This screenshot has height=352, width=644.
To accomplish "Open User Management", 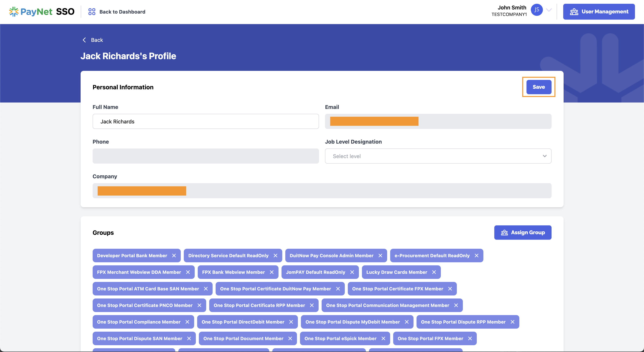I will pos(599,11).
